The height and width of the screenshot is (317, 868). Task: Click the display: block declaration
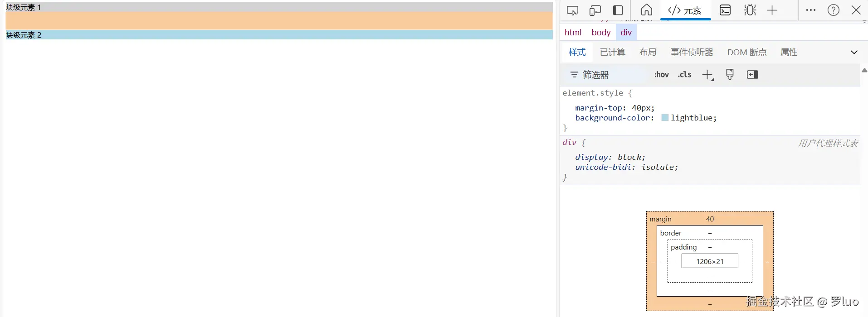click(x=610, y=157)
